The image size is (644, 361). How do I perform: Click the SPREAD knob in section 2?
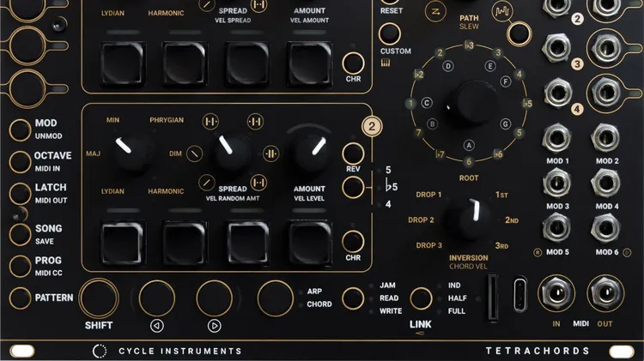(232, 153)
